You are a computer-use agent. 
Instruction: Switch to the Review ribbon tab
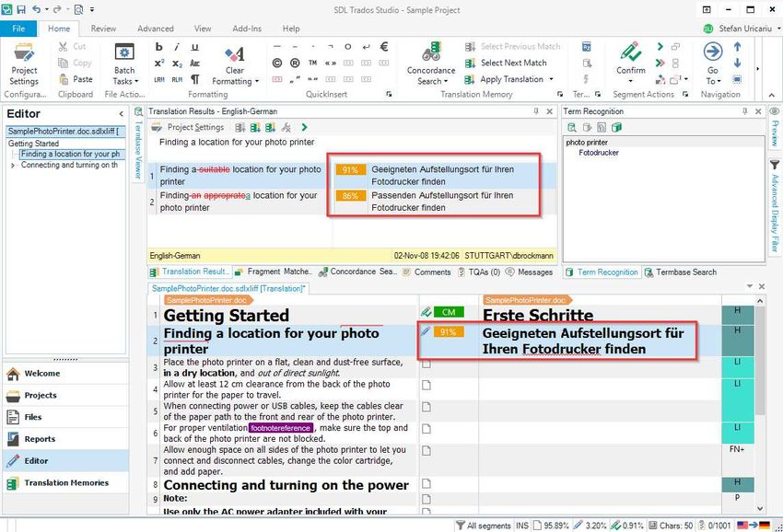103,29
